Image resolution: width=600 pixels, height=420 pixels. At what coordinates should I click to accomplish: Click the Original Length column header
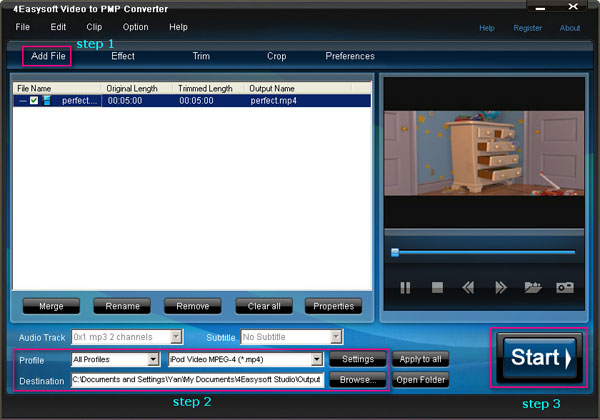point(137,88)
